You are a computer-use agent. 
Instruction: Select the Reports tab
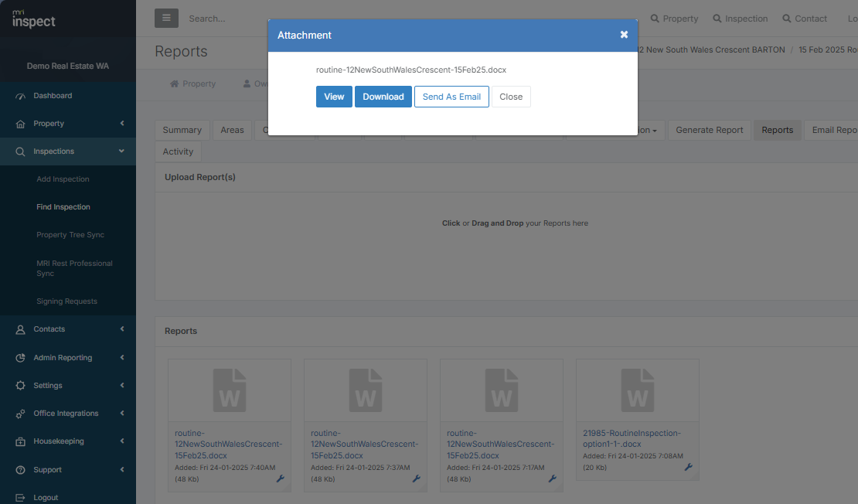[x=777, y=130]
